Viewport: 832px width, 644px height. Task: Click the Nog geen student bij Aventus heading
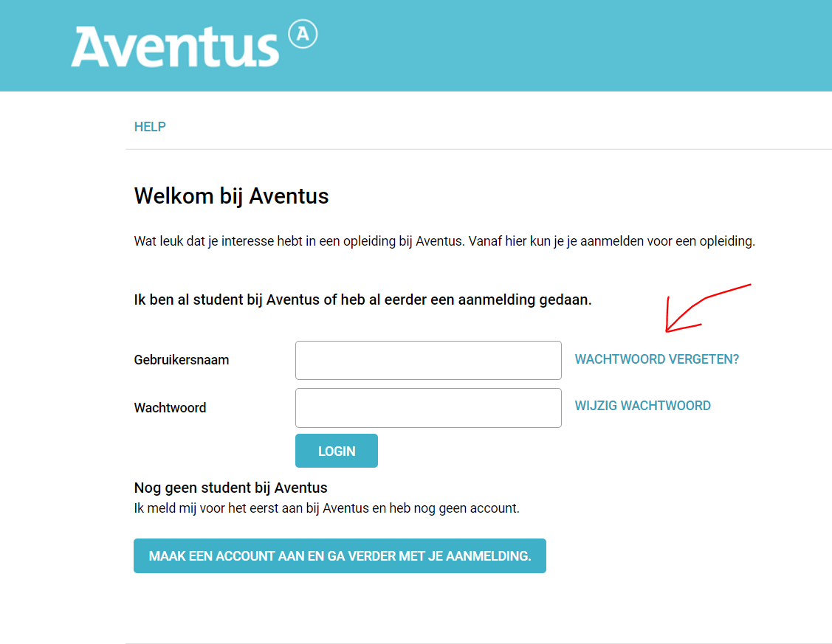pos(231,488)
